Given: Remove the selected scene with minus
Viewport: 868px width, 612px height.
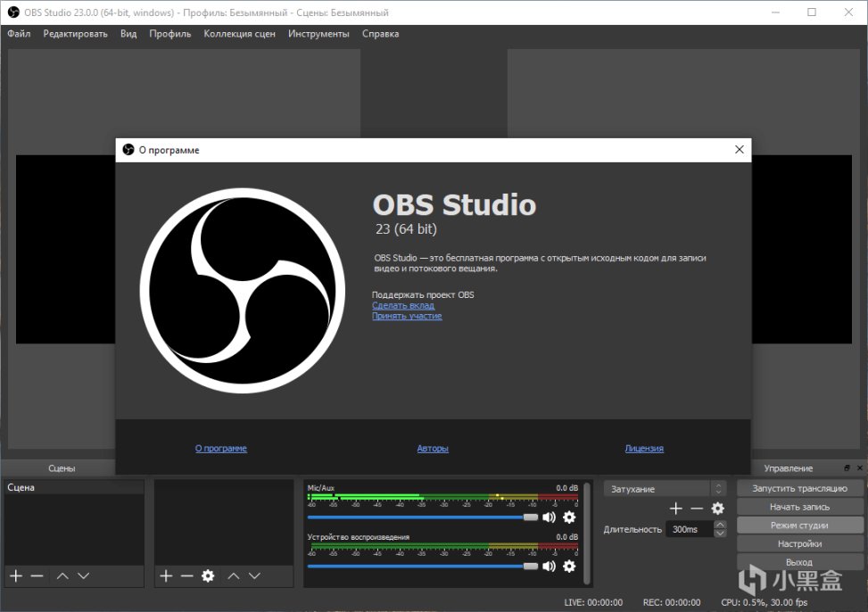Looking at the screenshot, I should (37, 576).
